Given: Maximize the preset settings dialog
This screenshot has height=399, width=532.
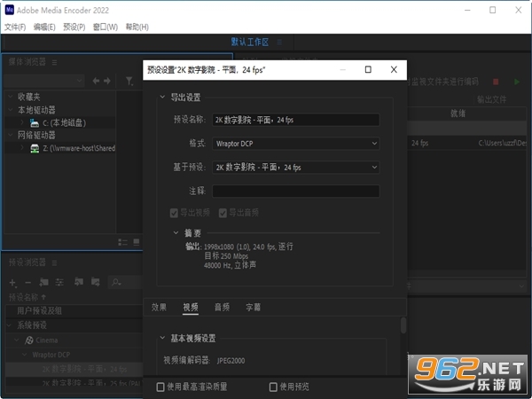Looking at the screenshot, I should pos(368,69).
